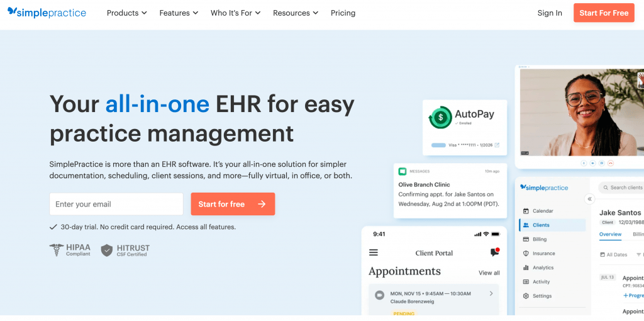This screenshot has width=644, height=321.
Task: Select Clients in the sidebar
Action: [x=552, y=225]
